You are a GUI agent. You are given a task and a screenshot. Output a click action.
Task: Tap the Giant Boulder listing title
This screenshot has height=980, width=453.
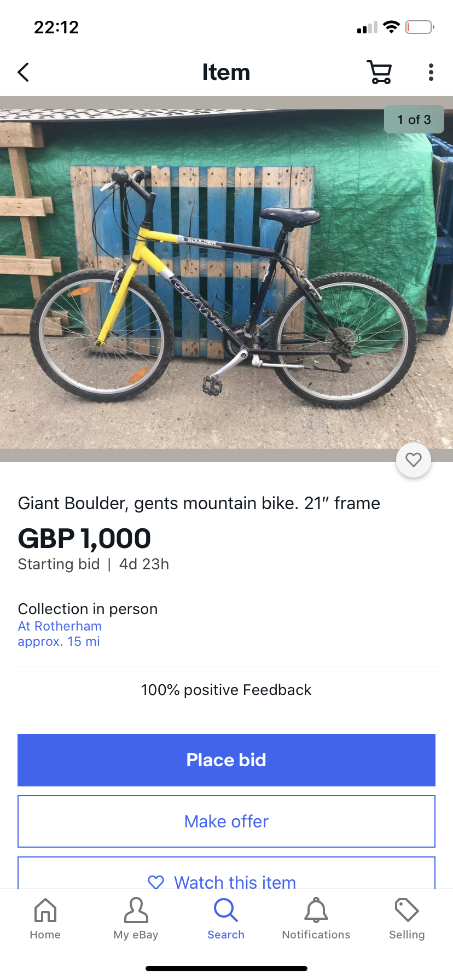click(x=199, y=503)
